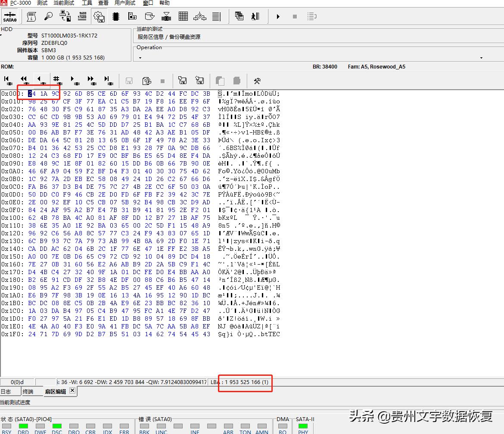Click the go to sector (#) icon
Viewport: 504px width, 434px height.
tap(56, 80)
